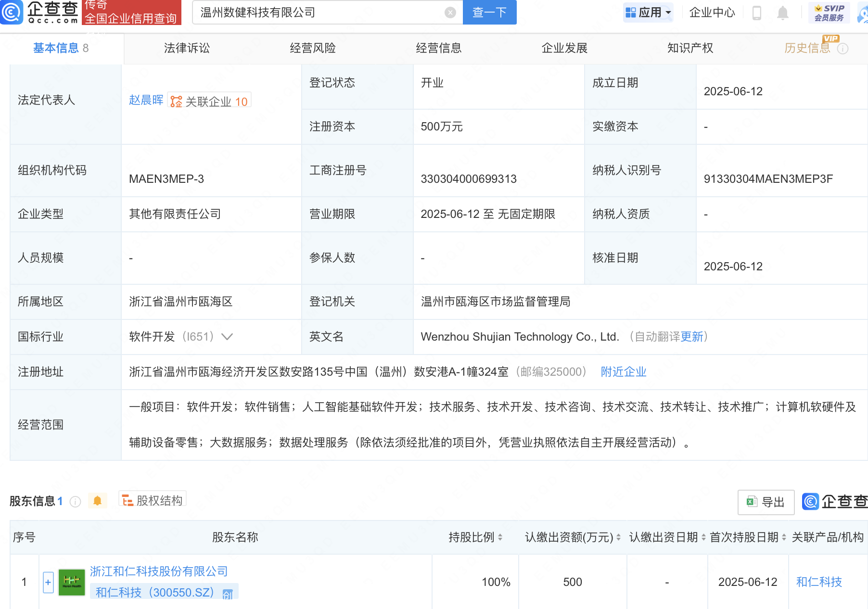Open 关联企业 10 relationship badge
868x609 pixels.
point(209,101)
